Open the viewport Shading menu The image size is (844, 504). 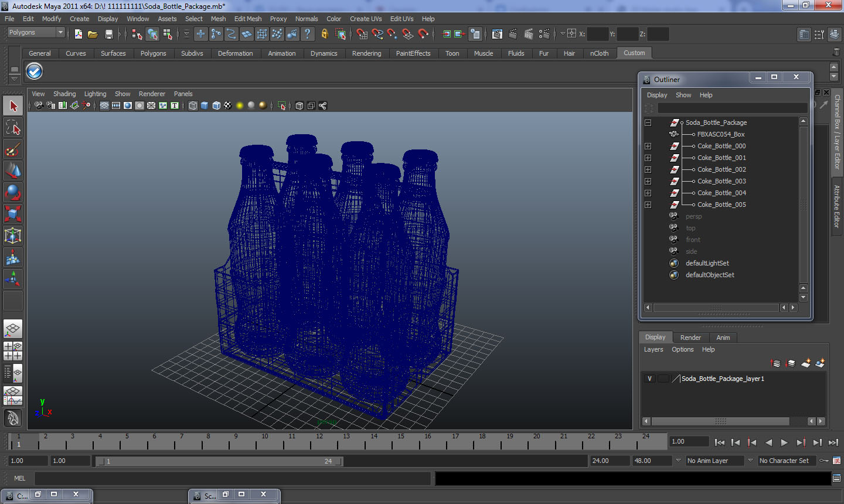pos(64,94)
